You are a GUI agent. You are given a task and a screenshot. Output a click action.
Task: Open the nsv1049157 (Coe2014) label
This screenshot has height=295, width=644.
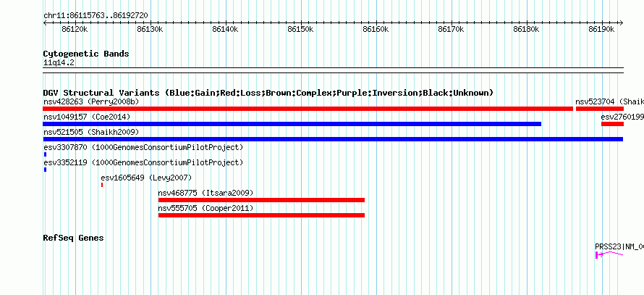pos(87,117)
